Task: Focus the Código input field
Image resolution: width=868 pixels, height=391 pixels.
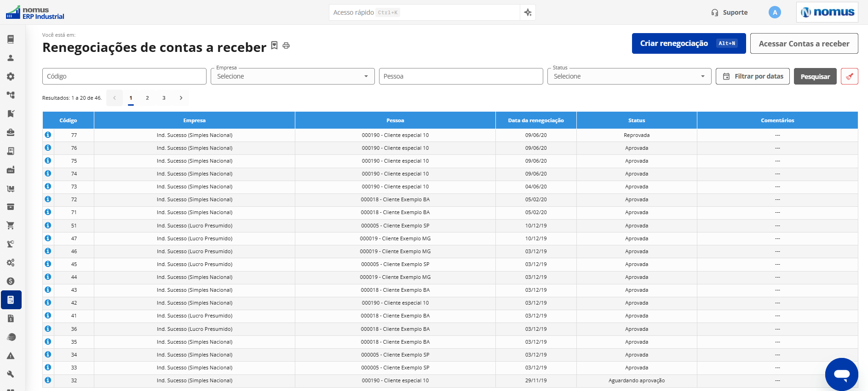Action: 124,76
